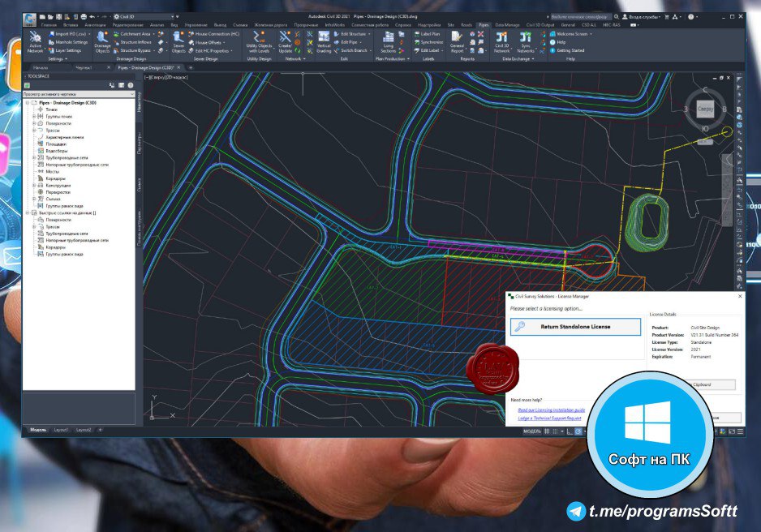Open Manhole Settings in the Settings panel

pyautogui.click(x=68, y=42)
